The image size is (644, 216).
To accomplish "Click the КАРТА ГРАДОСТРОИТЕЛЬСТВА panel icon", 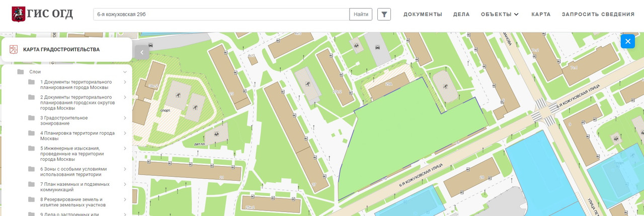I will 14,49.
